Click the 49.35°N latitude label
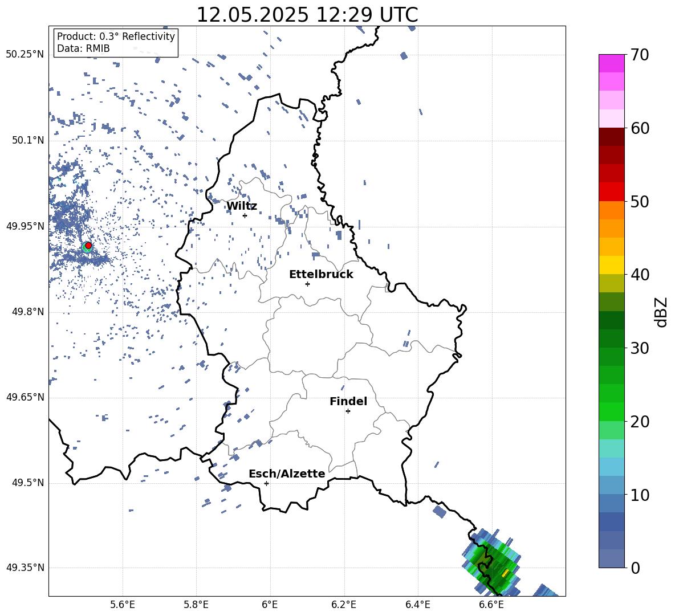Screen dimensions: 675x616 tap(25, 568)
